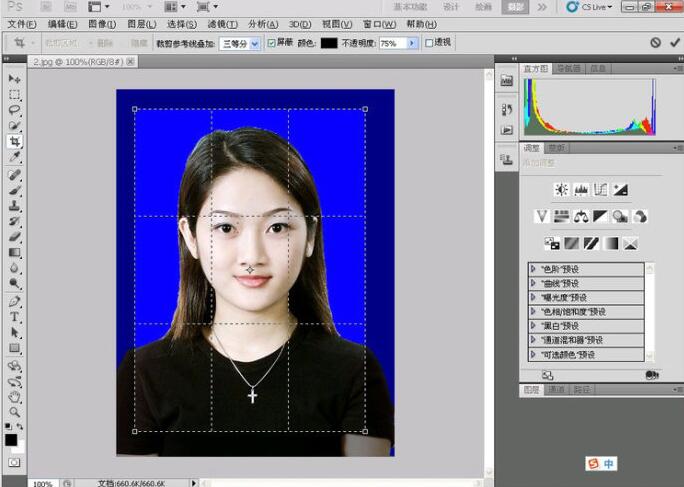Image resolution: width=684 pixels, height=487 pixels.
Task: Select the Lasso tool
Action: (15, 110)
